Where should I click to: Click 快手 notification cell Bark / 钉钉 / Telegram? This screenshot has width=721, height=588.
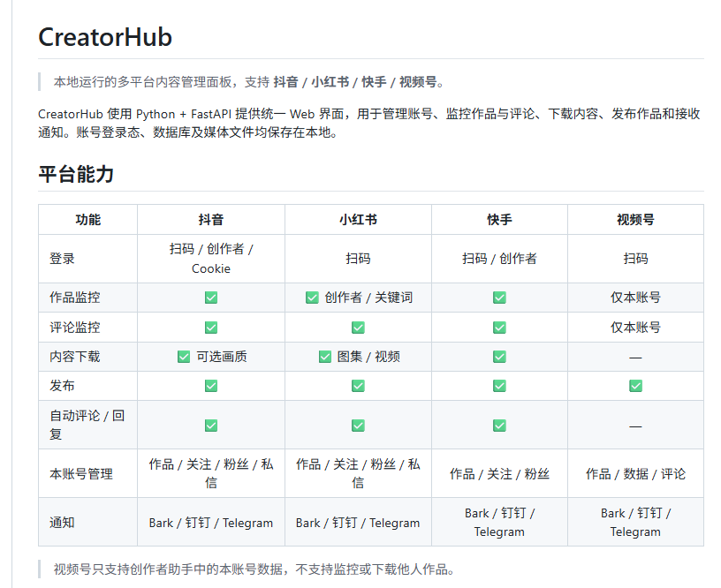[x=499, y=523]
